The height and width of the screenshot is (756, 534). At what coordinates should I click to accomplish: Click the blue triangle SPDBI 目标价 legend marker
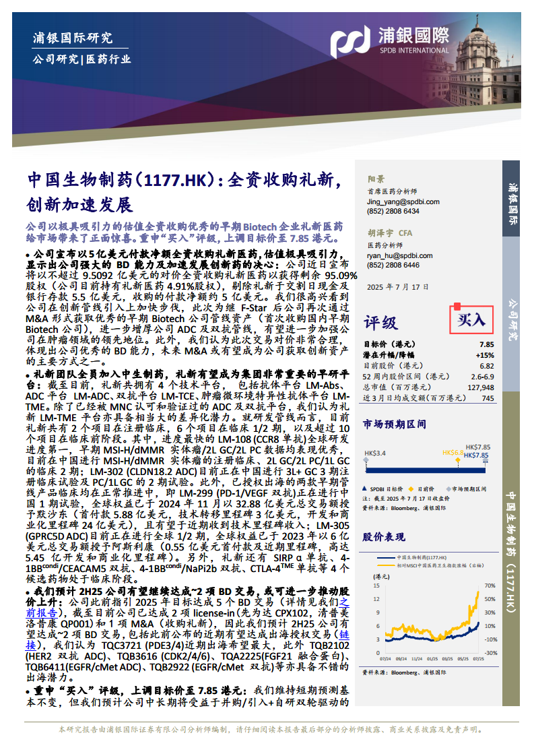point(365,489)
